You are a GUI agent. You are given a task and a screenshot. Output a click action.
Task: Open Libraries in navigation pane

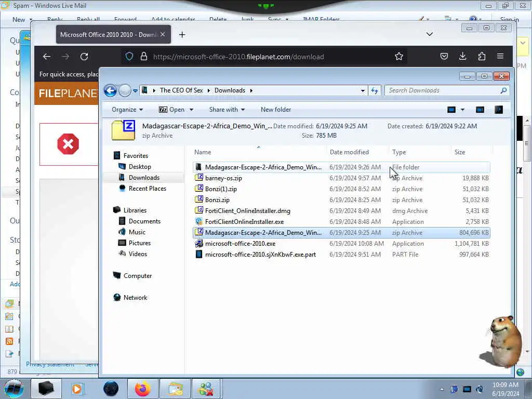tap(135, 210)
